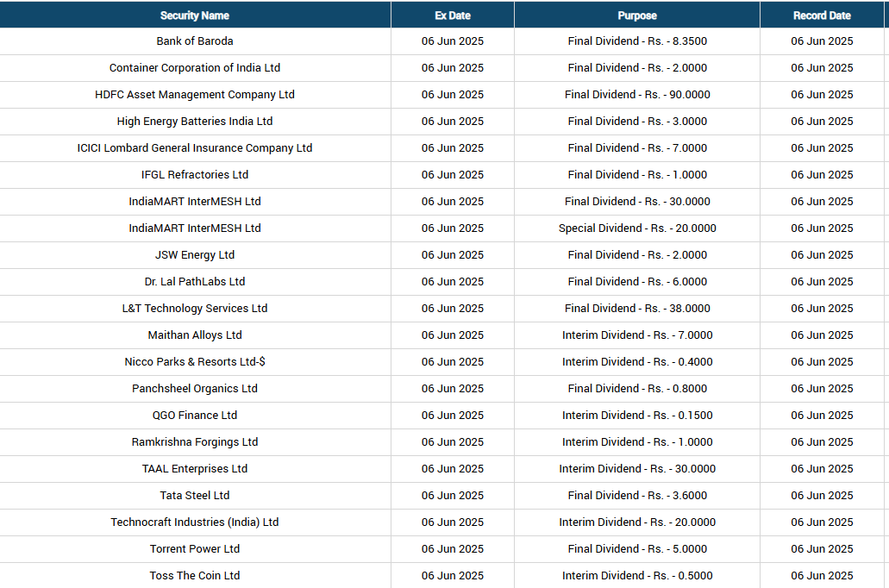Viewport: 889px width, 588px height.
Task: Select Final Dividend Rs. 6.0000 cell
Action: (x=637, y=281)
